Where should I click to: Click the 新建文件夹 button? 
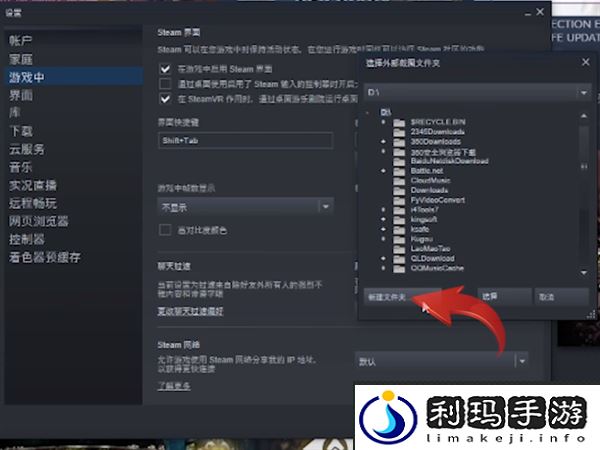[x=402, y=297]
